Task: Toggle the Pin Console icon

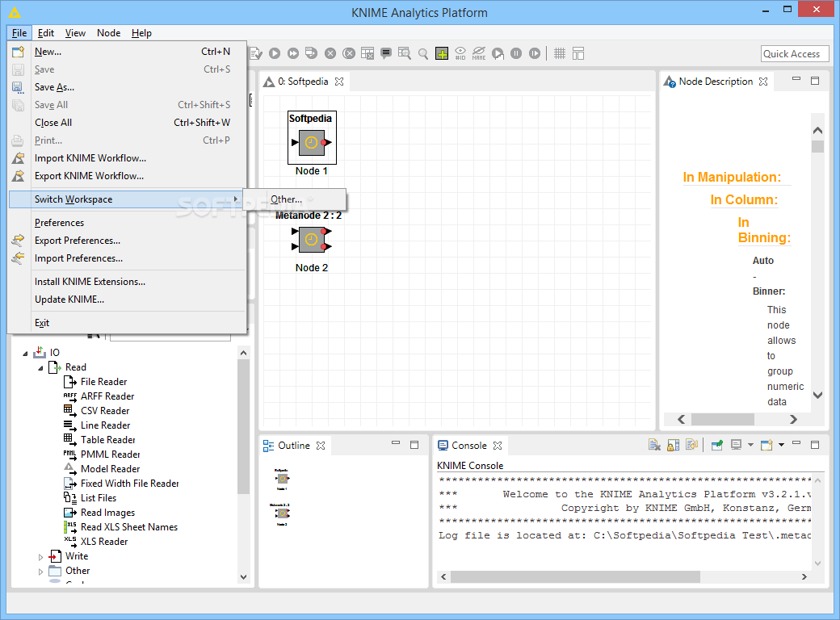Action: 716,445
